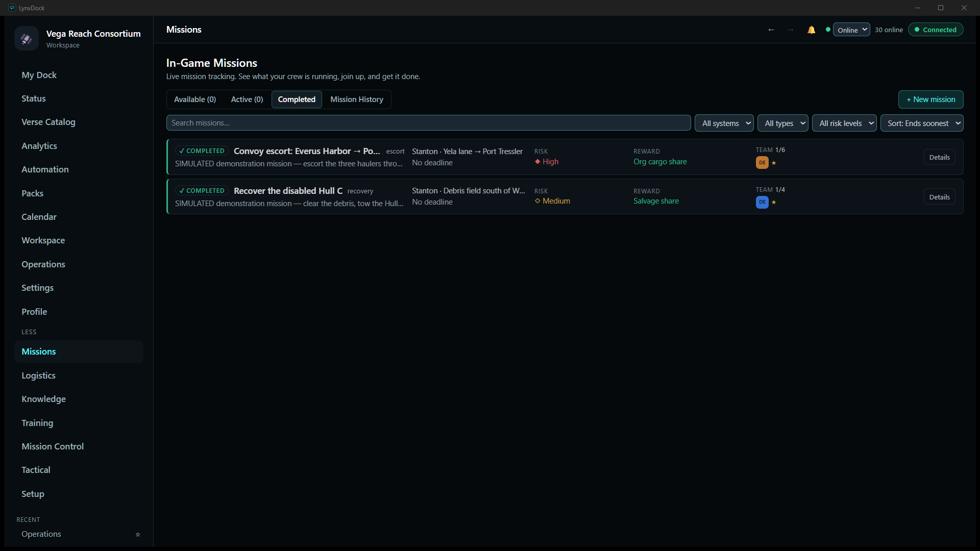The image size is (980, 551).
Task: Click the Org cargo share reward text
Action: tap(660, 162)
